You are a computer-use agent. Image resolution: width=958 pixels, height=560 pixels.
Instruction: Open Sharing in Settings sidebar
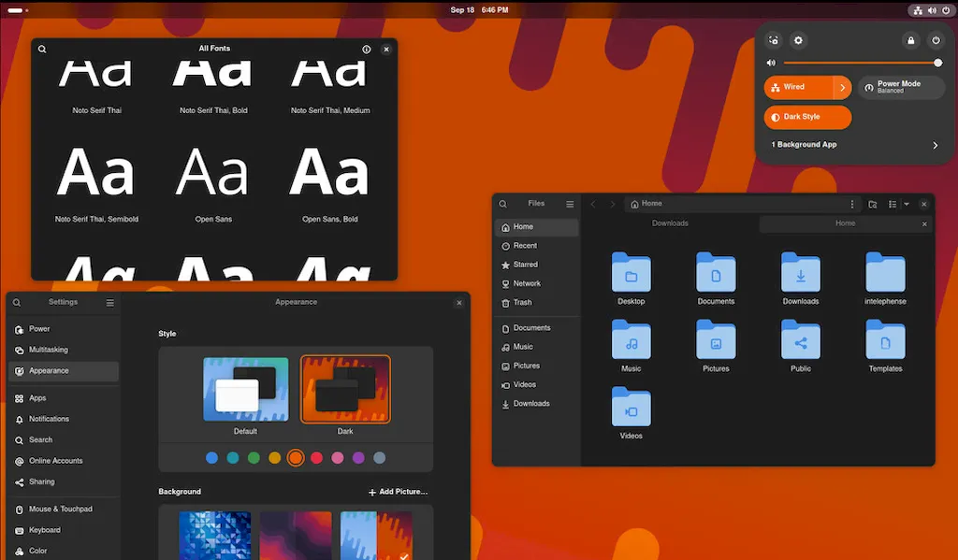pos(64,482)
